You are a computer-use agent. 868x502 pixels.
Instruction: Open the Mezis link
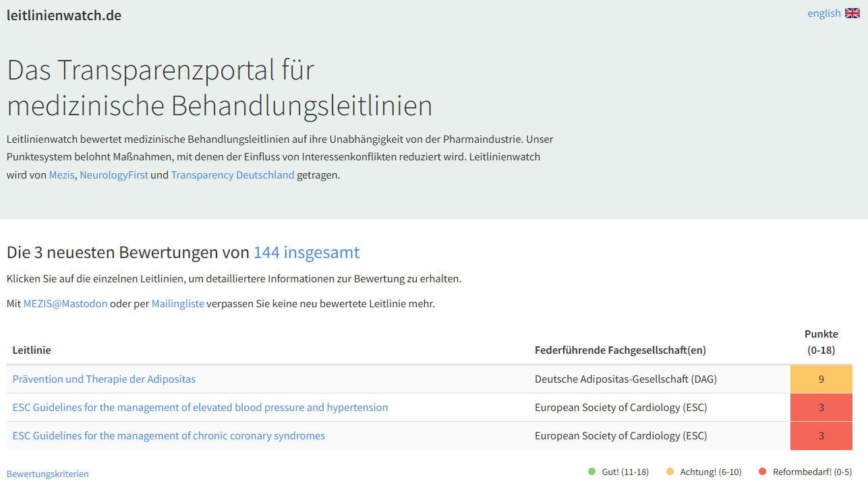pyautogui.click(x=61, y=175)
